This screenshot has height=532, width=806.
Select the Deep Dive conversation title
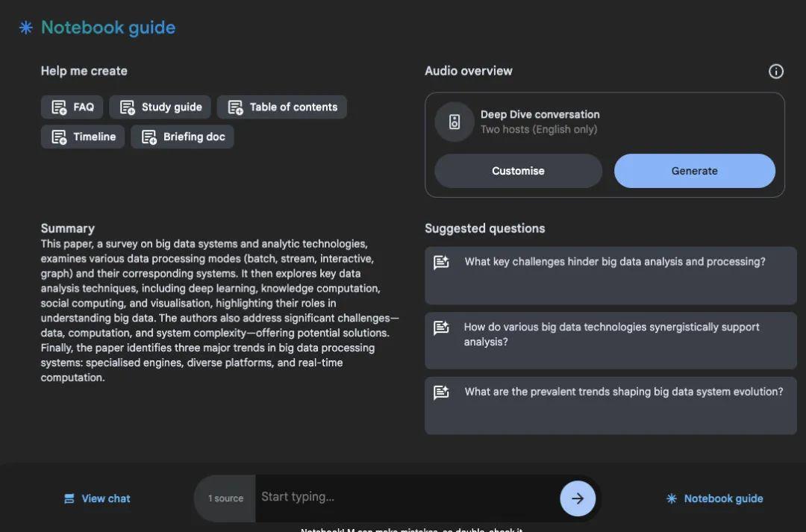pos(540,114)
